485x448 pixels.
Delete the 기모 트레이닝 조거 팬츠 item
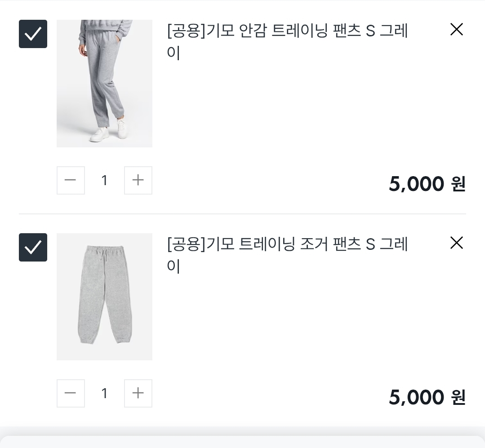point(456,243)
